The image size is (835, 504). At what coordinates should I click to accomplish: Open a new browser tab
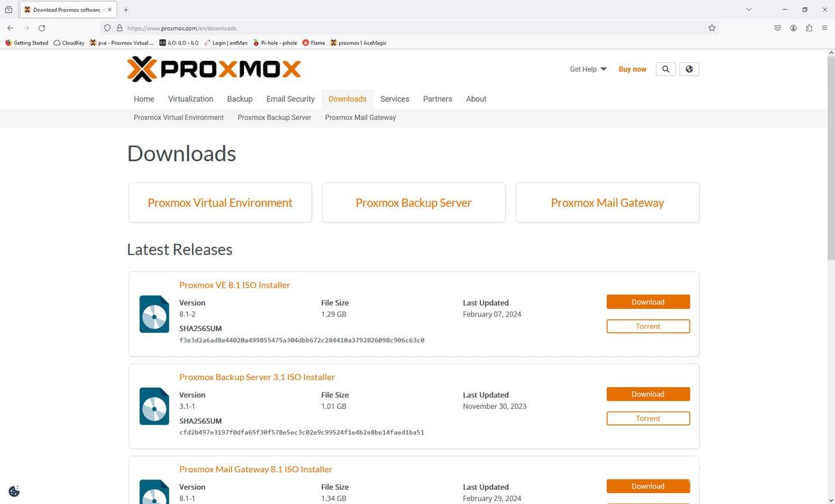[x=126, y=10]
